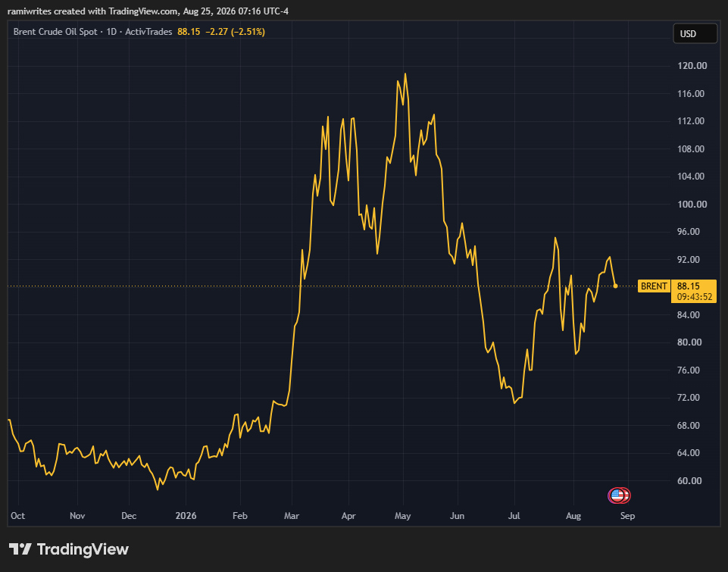Click the Brent Crude Oil Spot symbol title
The width and height of the screenshot is (728, 572).
click(x=55, y=32)
